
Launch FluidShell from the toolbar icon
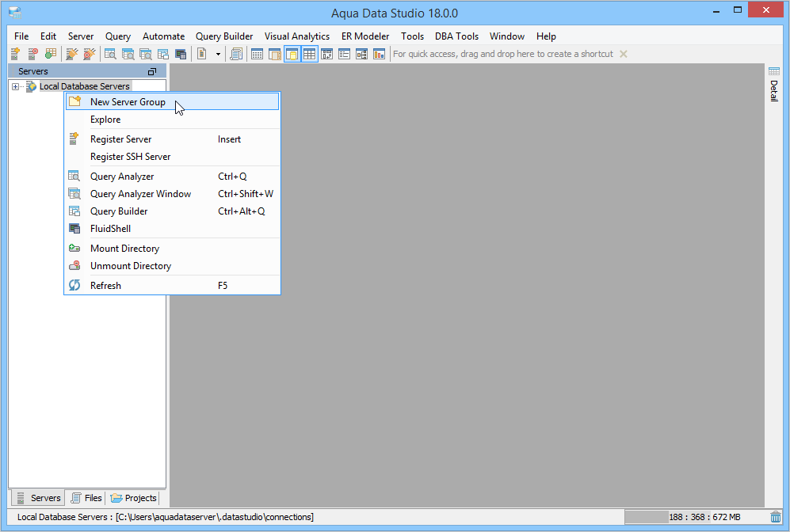coord(181,54)
